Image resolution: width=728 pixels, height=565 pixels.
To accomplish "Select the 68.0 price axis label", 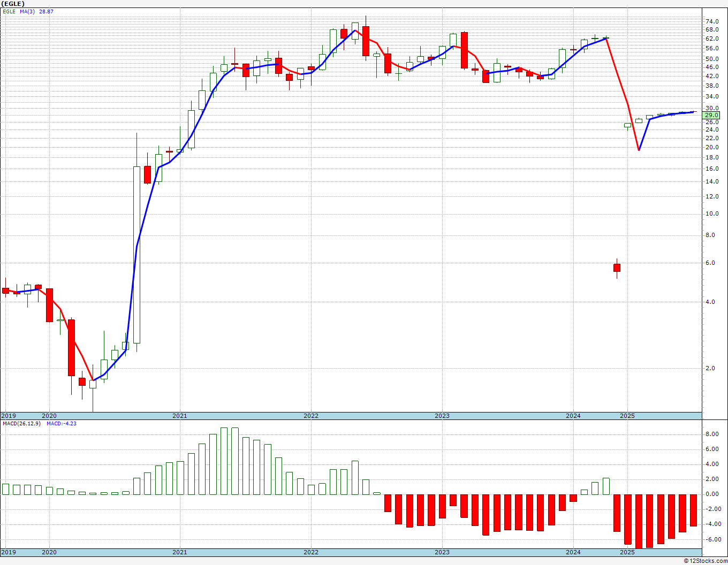I will pyautogui.click(x=712, y=29).
